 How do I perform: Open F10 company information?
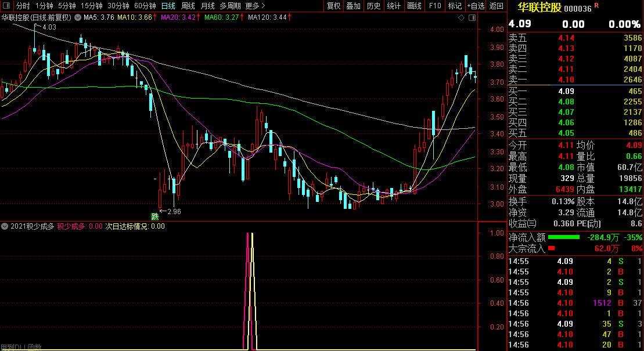(435, 6)
